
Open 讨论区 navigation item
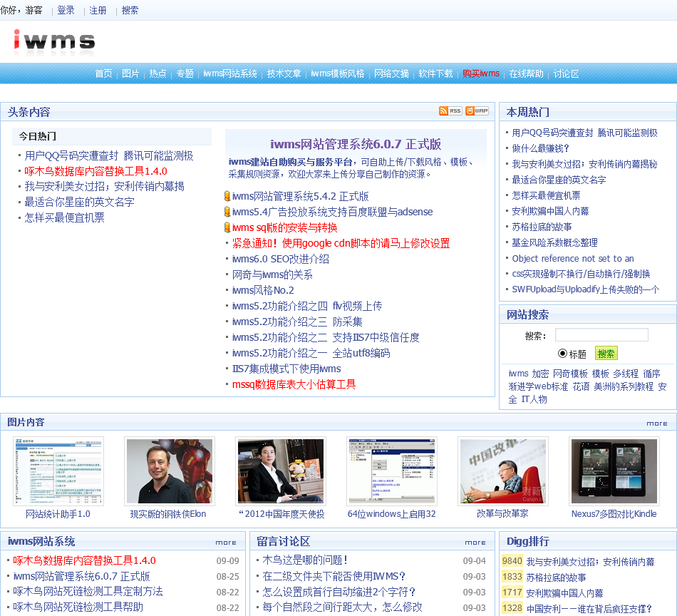(x=566, y=74)
